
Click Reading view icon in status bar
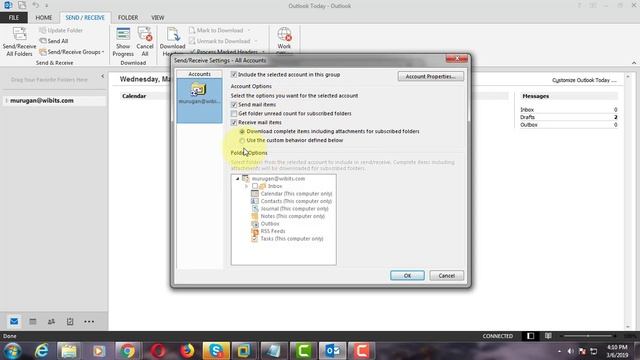[548, 336]
